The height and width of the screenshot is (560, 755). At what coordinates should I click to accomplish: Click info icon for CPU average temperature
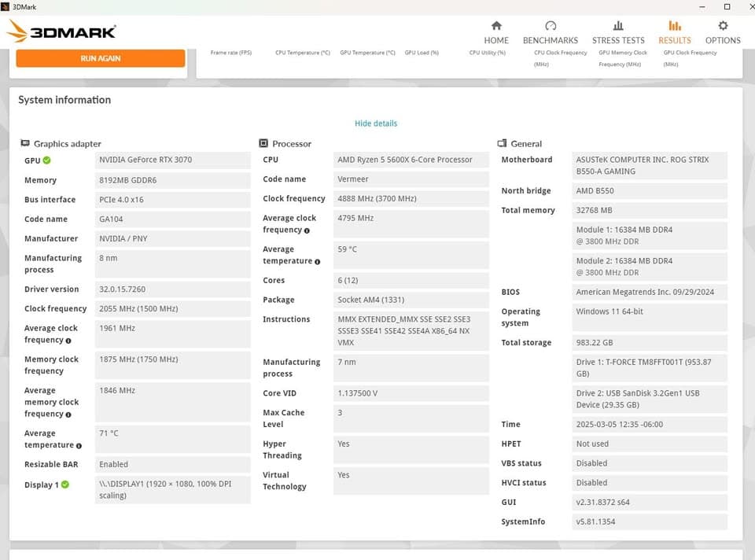(x=317, y=262)
